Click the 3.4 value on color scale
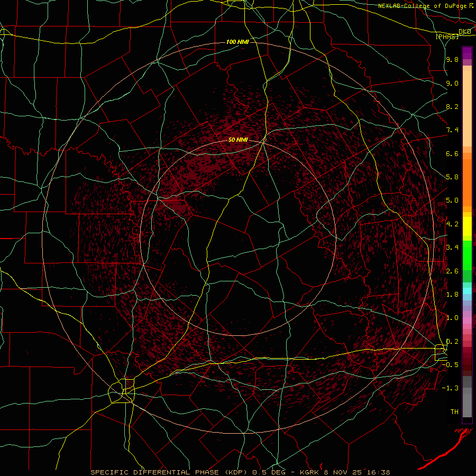The width and height of the screenshot is (476, 476). (x=452, y=248)
